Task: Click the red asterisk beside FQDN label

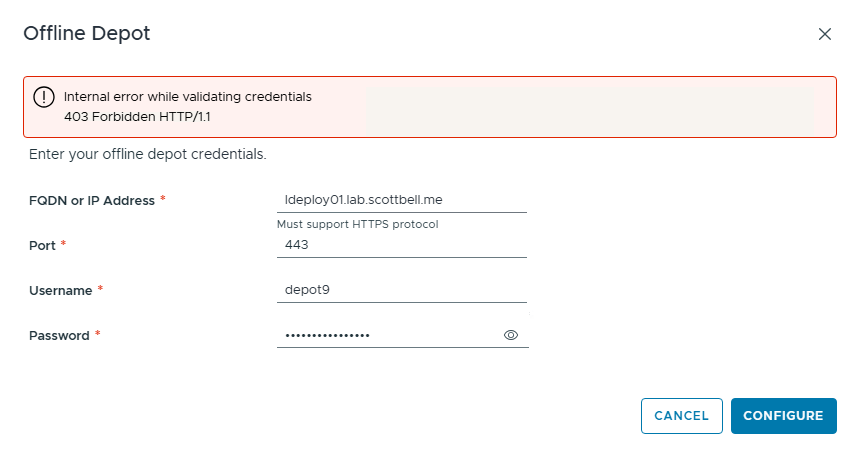Action: (x=162, y=200)
